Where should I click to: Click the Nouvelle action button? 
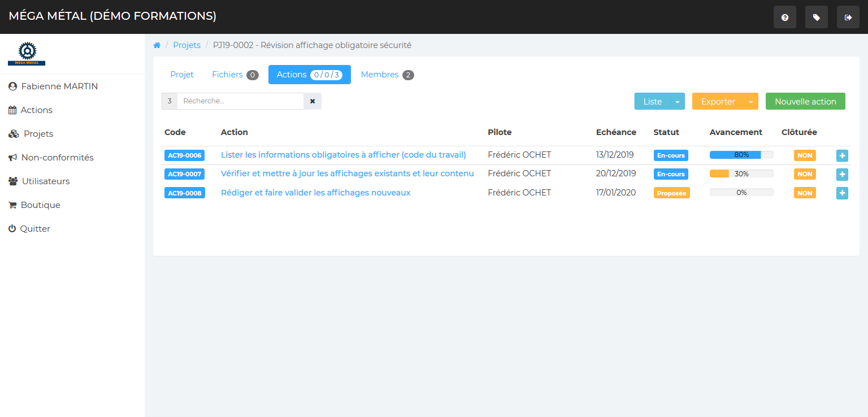[x=805, y=102]
